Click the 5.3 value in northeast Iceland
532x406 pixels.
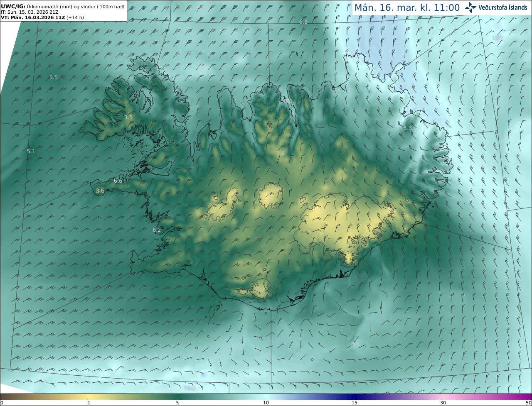[408, 128]
